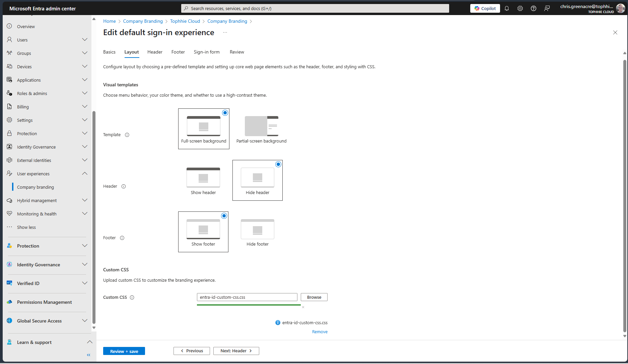Expand the Groups menu chevron
628x364 pixels.
pyautogui.click(x=85, y=53)
